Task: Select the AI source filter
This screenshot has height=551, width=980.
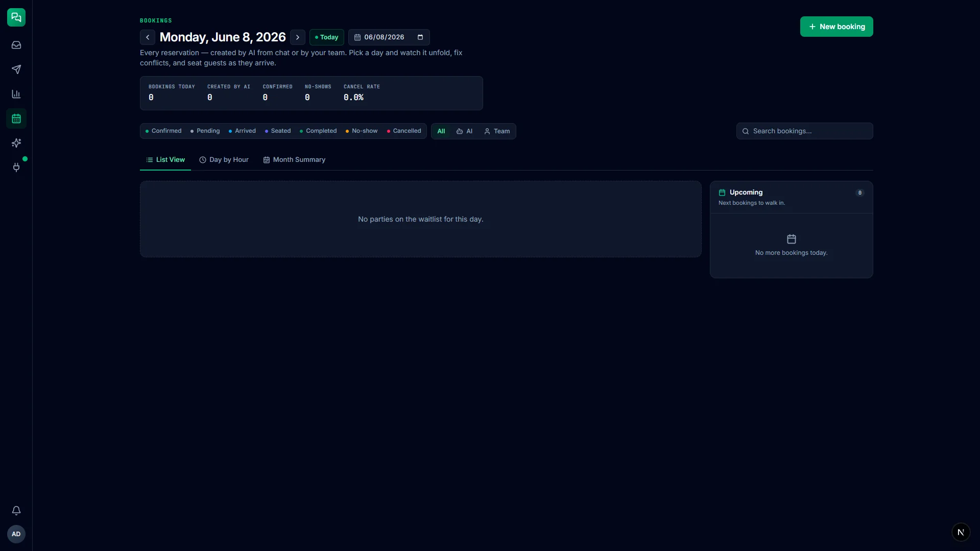Action: [464, 131]
